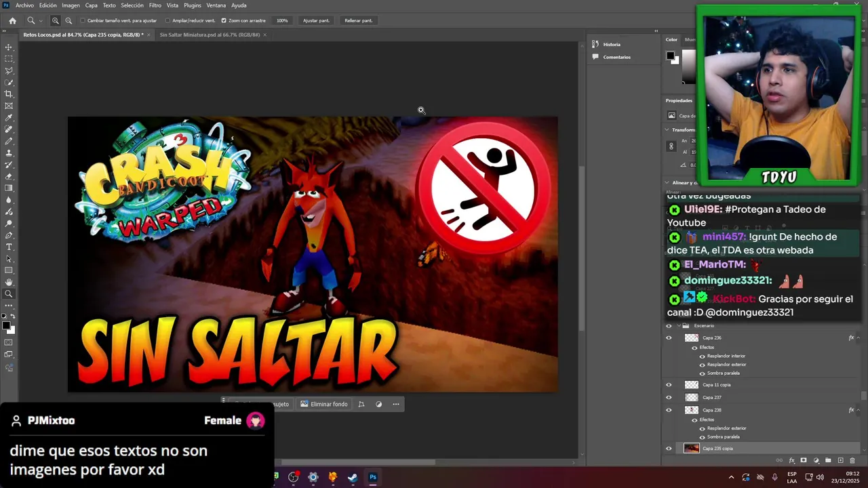The height and width of the screenshot is (488, 868).
Task: Toggle Resplandor interior effect visibility
Action: click(702, 356)
